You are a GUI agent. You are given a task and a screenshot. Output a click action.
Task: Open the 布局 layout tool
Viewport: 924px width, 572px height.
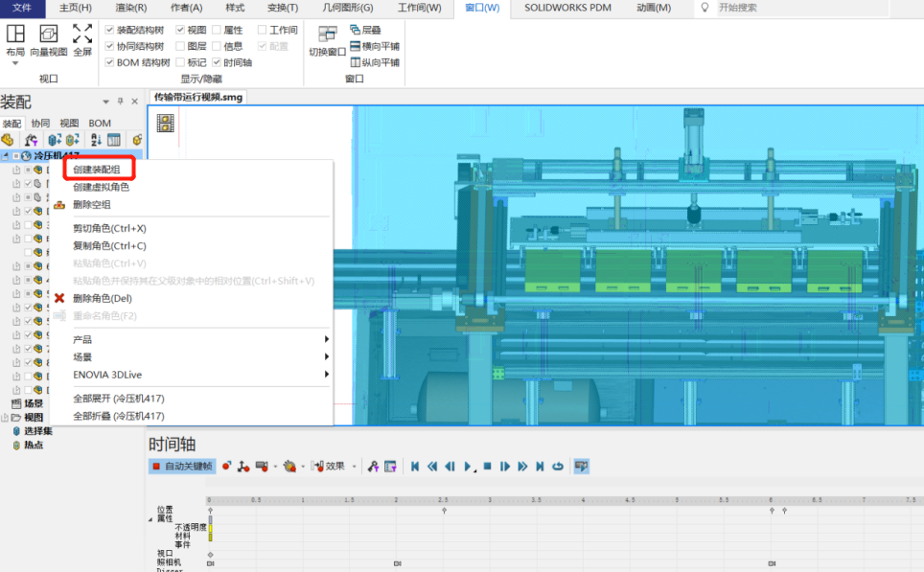(x=15, y=40)
